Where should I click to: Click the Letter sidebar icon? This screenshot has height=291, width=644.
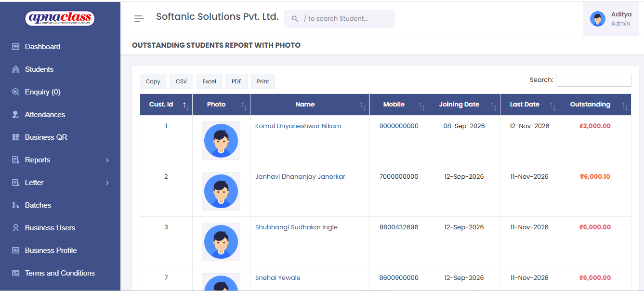[16, 183]
